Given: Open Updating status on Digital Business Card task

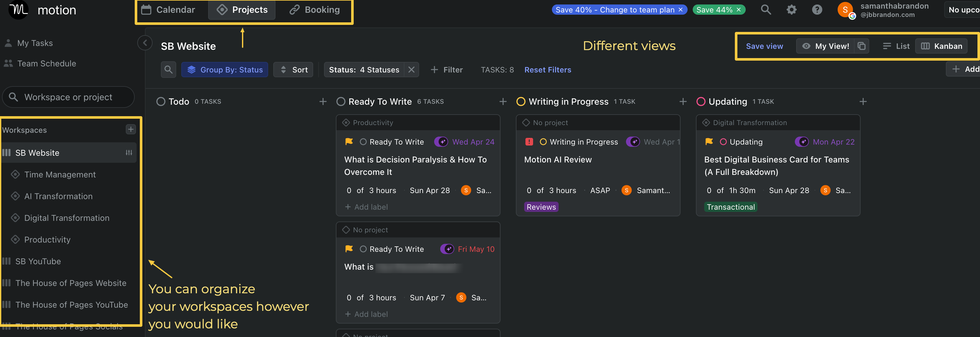Looking at the screenshot, I should tap(741, 142).
